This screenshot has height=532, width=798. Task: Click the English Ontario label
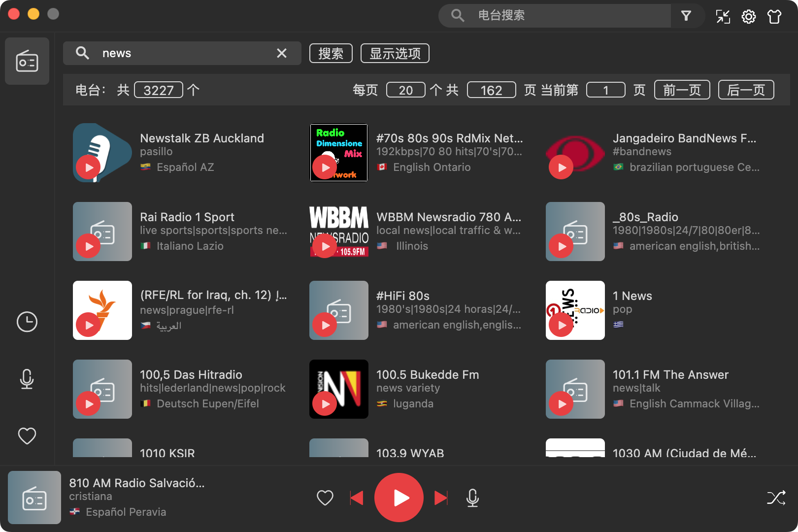click(432, 167)
